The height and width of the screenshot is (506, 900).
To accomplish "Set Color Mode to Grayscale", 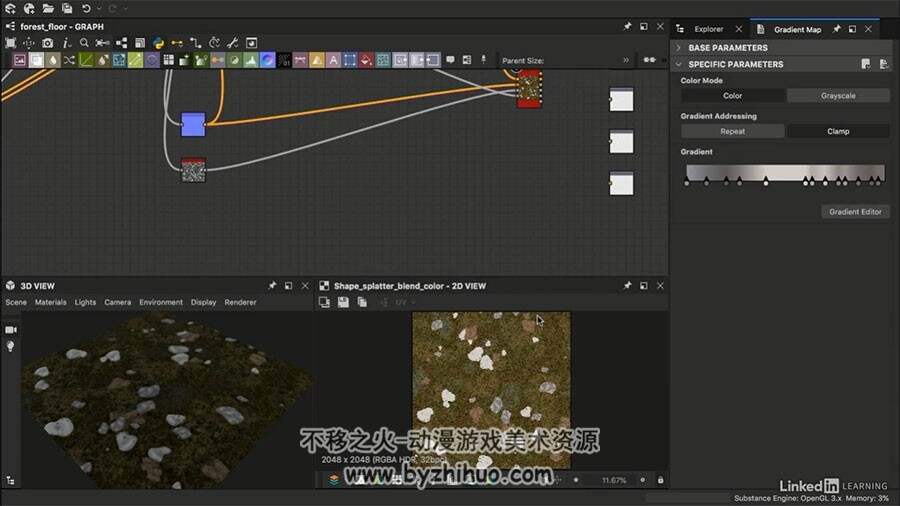I will click(x=838, y=96).
